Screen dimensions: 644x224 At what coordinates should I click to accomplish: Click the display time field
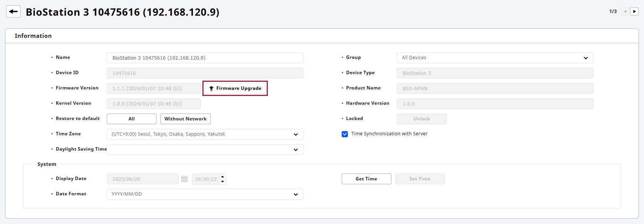pyautogui.click(x=206, y=179)
